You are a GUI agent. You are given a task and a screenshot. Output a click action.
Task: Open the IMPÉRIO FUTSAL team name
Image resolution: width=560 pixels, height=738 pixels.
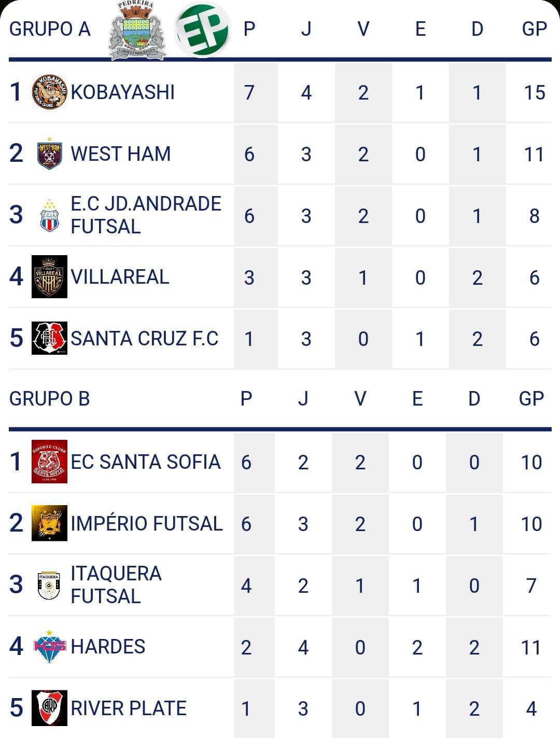147,523
